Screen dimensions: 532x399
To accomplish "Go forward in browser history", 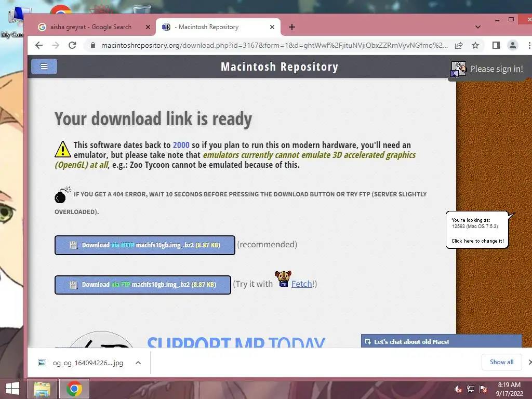I will [x=55, y=45].
